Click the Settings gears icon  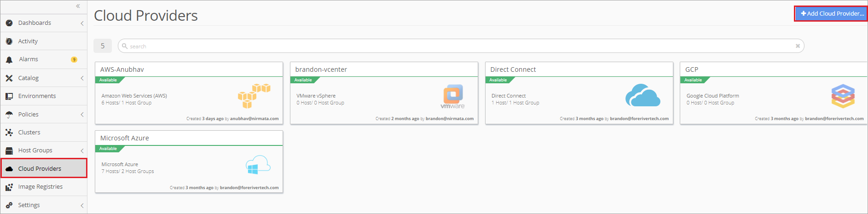pyautogui.click(x=9, y=205)
